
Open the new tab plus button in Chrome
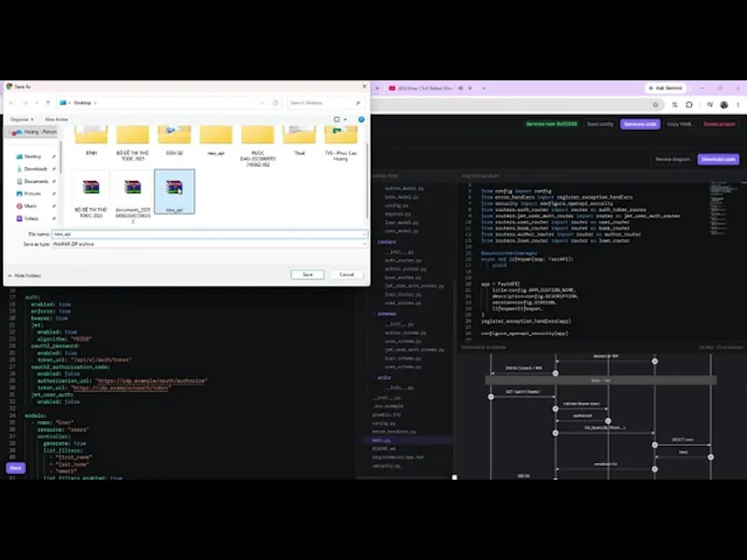click(x=484, y=88)
